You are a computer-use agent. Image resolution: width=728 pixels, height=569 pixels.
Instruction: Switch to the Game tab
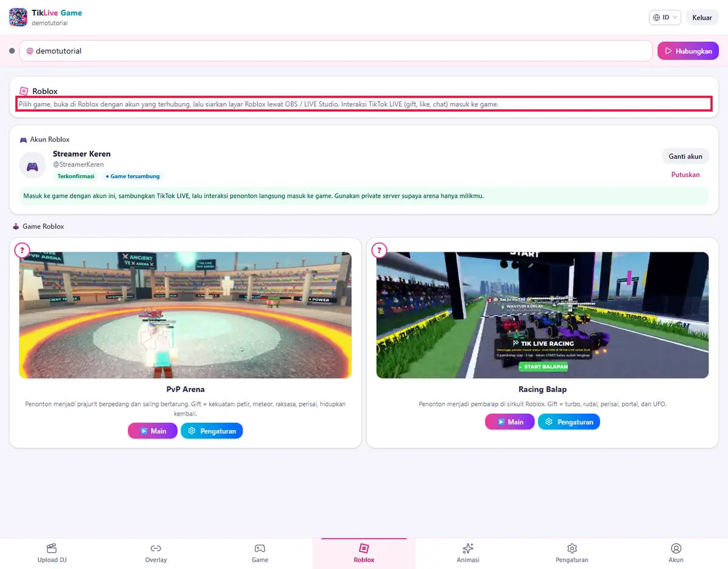coord(260,553)
